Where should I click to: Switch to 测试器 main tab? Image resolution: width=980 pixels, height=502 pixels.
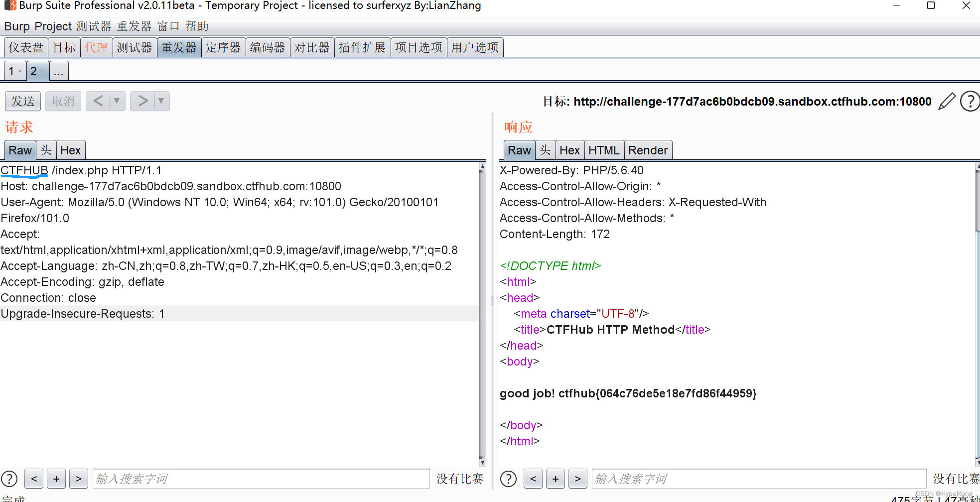[x=135, y=47]
